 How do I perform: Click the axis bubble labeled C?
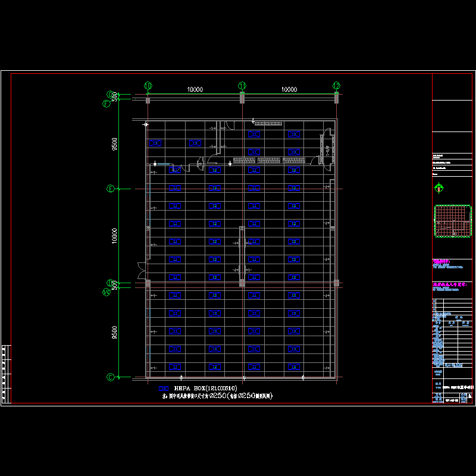point(110,377)
